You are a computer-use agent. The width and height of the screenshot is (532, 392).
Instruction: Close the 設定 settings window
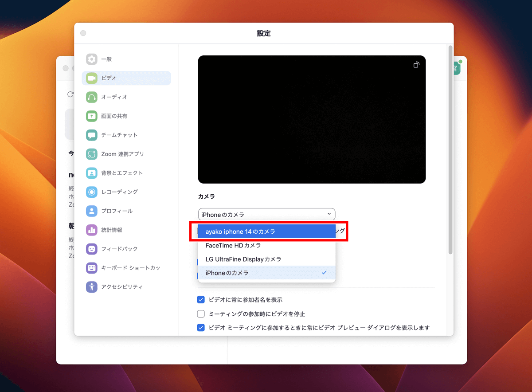(x=83, y=33)
